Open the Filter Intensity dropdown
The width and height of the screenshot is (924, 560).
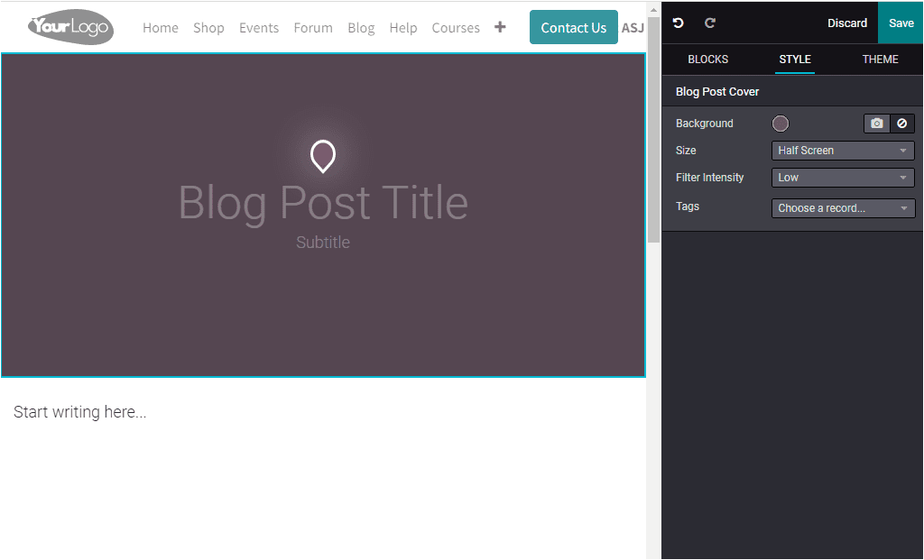(842, 178)
